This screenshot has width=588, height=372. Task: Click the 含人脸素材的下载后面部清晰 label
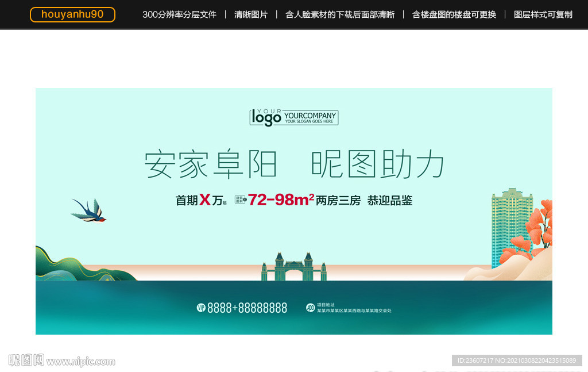(x=339, y=14)
